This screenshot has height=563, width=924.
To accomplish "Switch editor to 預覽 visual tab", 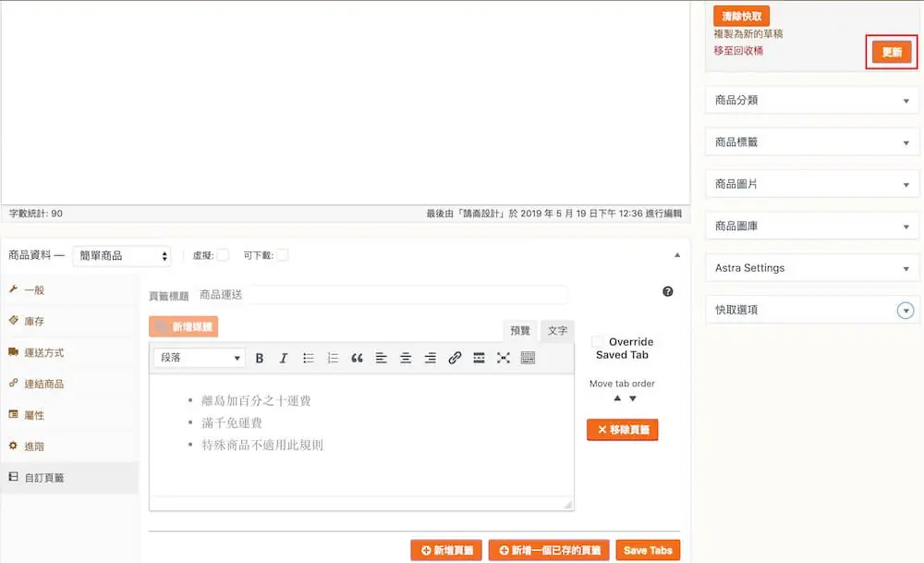I will (x=520, y=331).
